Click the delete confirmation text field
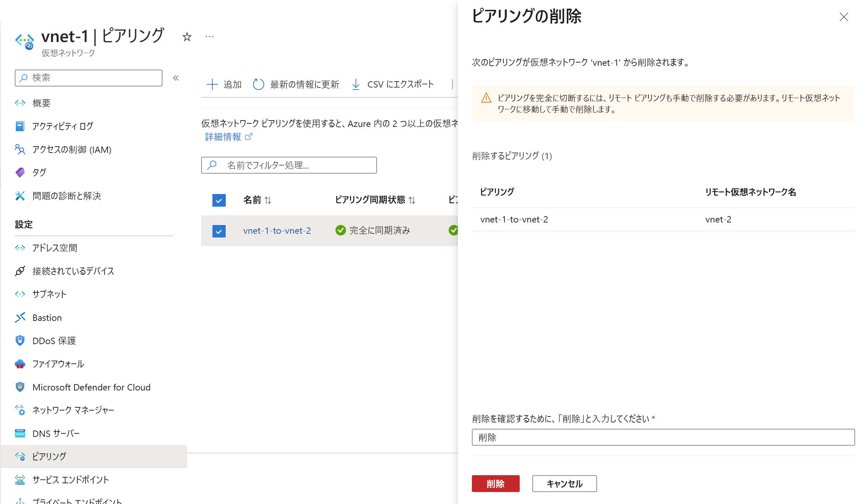This screenshot has width=865, height=504. click(x=663, y=437)
